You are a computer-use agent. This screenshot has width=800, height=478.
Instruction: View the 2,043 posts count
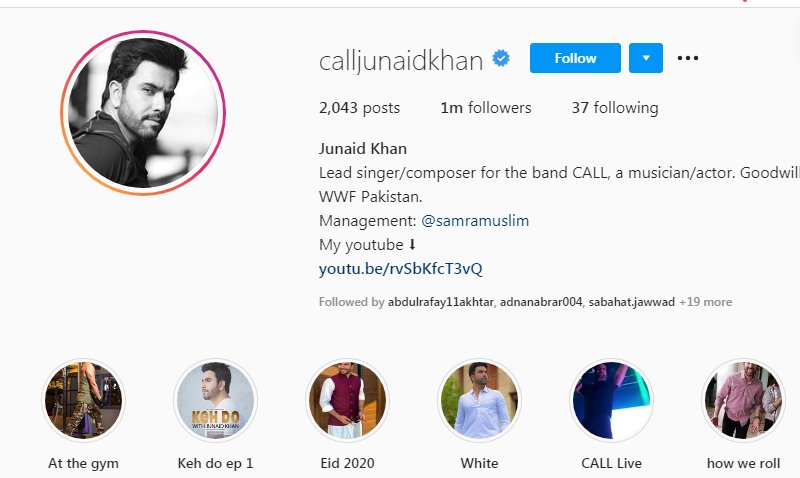[359, 108]
